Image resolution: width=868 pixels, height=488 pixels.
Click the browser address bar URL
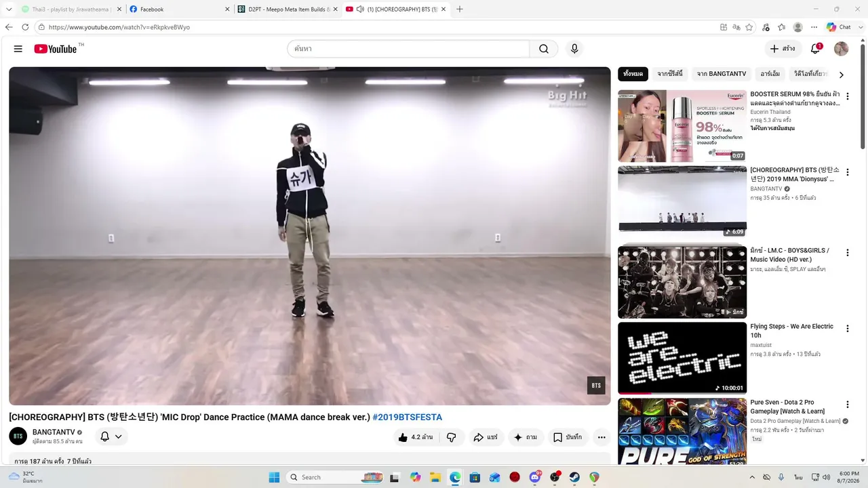(119, 27)
